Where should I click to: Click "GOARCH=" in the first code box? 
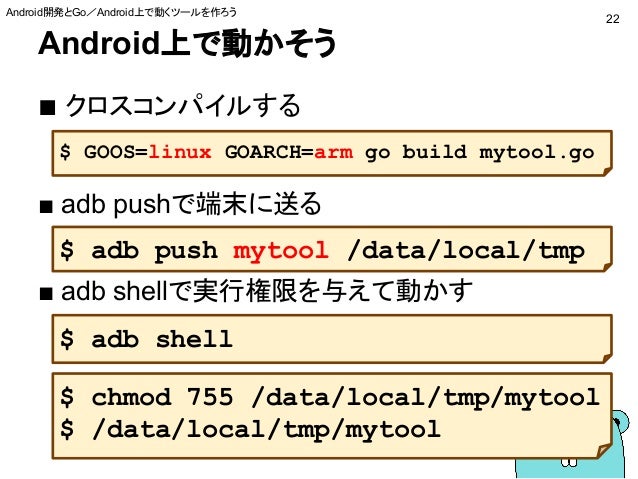point(269,152)
